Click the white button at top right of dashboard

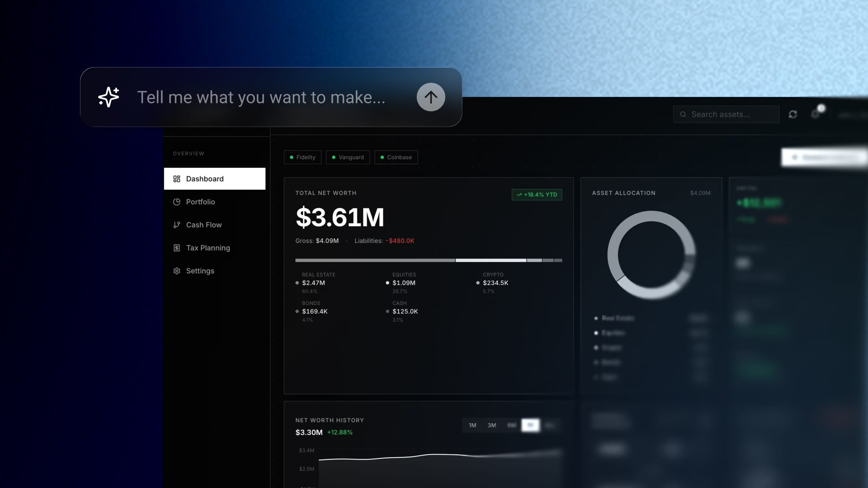pos(825,157)
